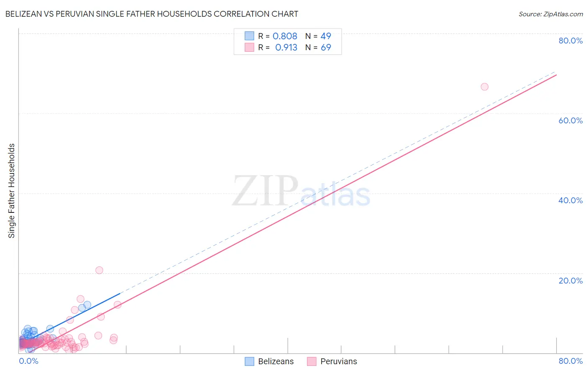The image size is (588, 373).
Task: Select the pink data point near 20%
Action: 99,270
